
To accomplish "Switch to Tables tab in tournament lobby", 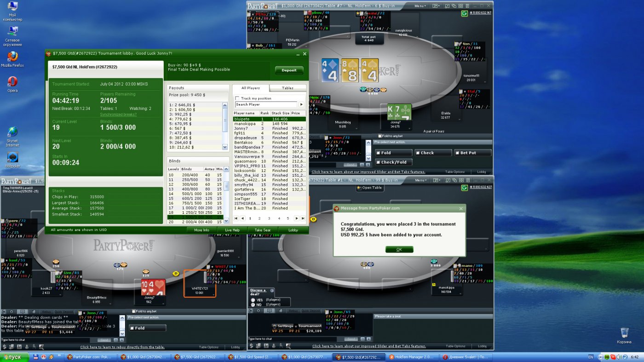I will tap(288, 88).
